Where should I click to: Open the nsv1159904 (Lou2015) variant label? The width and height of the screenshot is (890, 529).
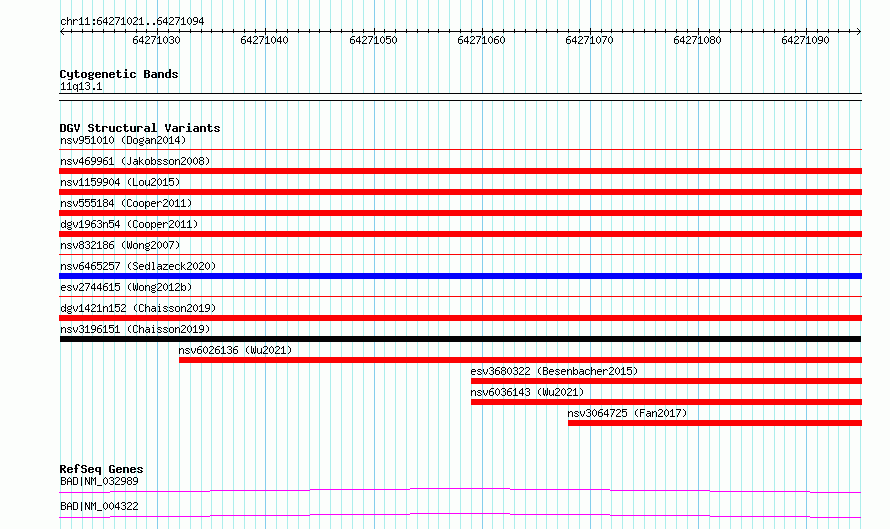(120, 182)
